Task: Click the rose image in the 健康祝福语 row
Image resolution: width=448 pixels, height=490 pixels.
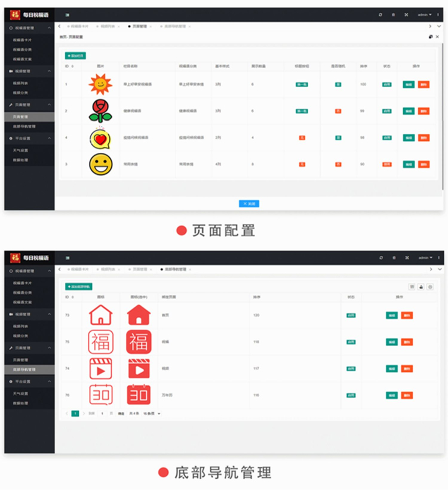Action: [100, 111]
